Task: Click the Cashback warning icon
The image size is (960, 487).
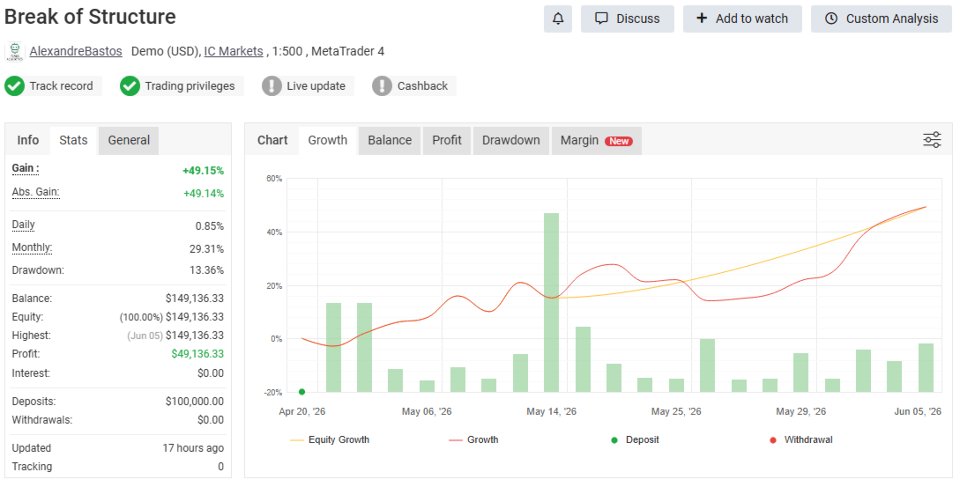Action: (382, 86)
